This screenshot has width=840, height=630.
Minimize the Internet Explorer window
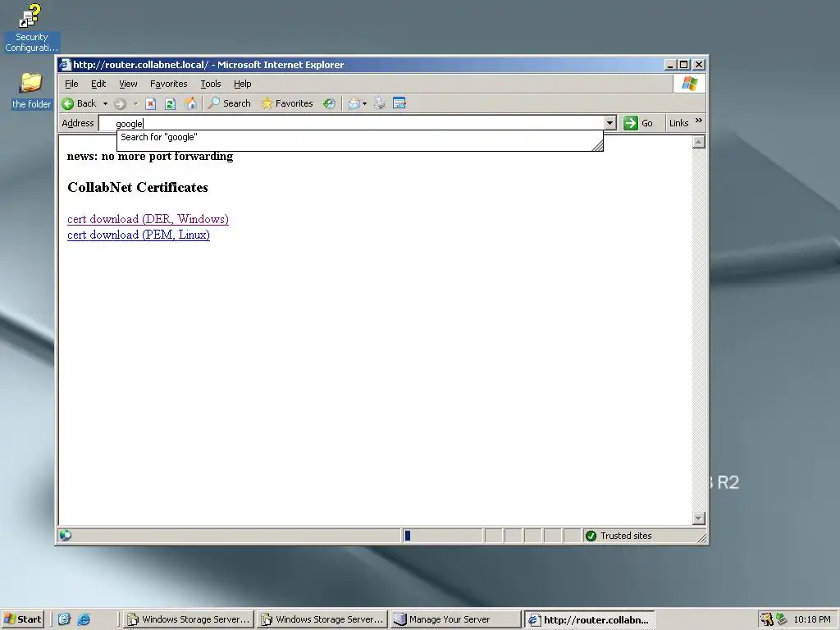669,65
